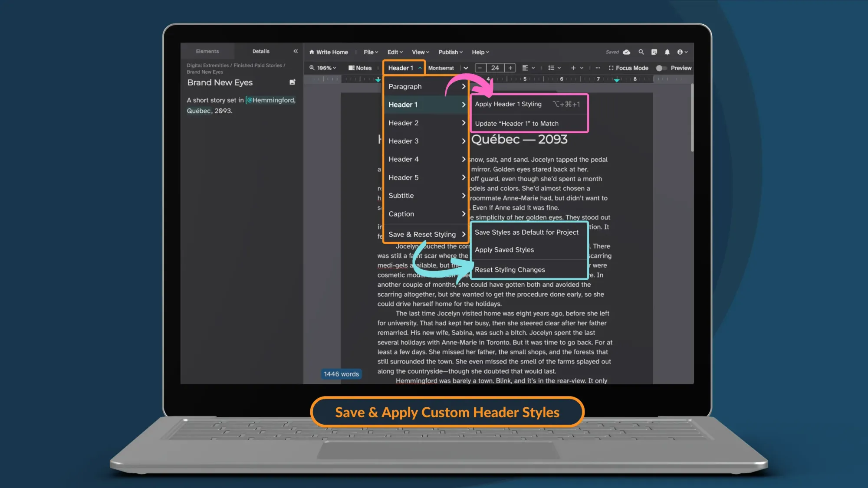Toggle the Preview switch
Screen dimensions: 868x488
(x=661, y=68)
